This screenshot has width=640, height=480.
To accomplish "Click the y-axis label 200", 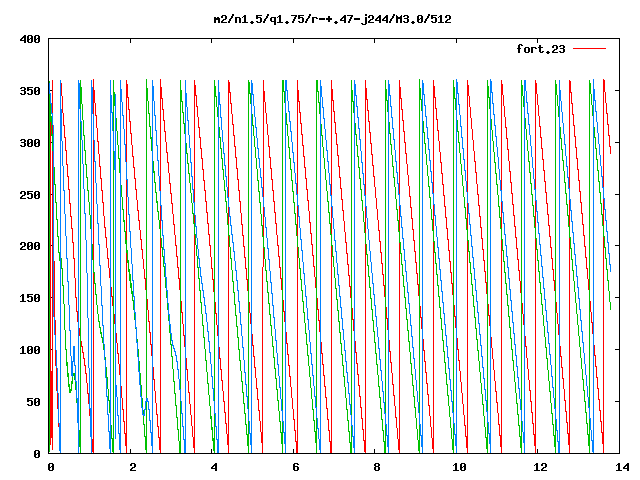I will pyautogui.click(x=30, y=246).
